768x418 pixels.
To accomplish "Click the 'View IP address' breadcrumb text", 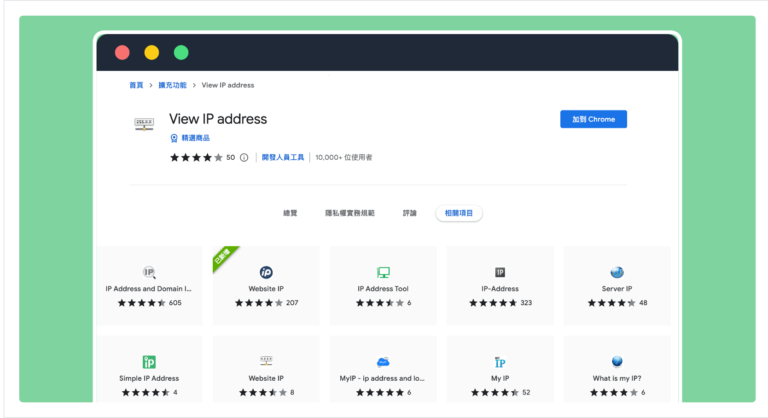I will [x=228, y=85].
